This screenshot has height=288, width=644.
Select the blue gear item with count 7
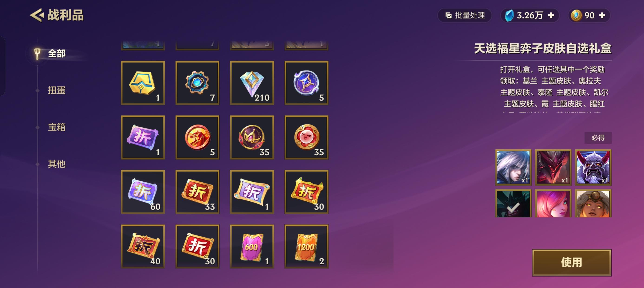(x=197, y=83)
